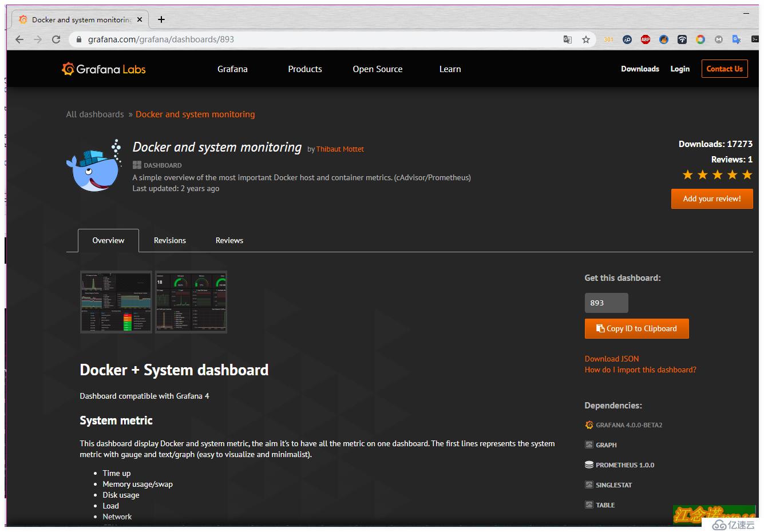Open the IP extension icon
The width and height of the screenshot is (764, 532).
[x=627, y=39]
